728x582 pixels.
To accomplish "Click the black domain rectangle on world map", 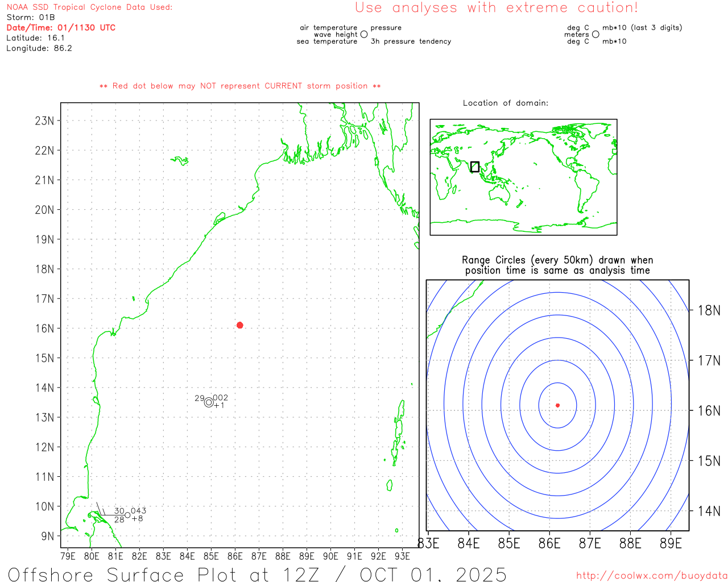I will point(475,167).
